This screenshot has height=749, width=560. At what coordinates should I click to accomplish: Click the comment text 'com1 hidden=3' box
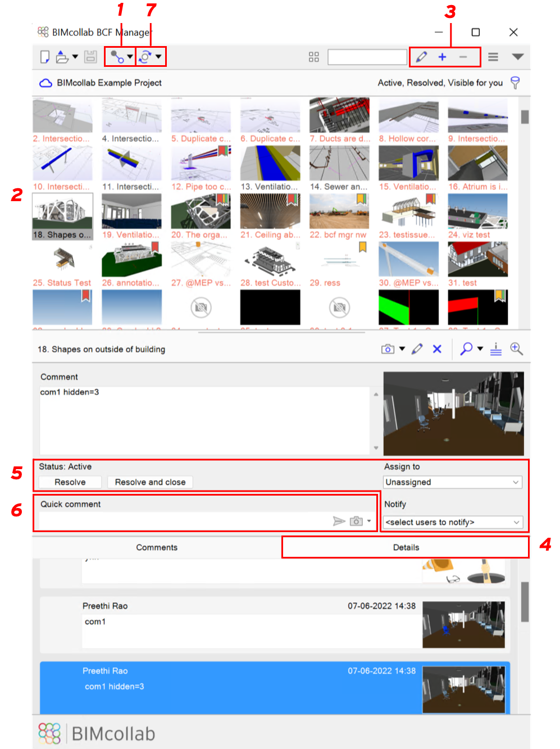(204, 420)
